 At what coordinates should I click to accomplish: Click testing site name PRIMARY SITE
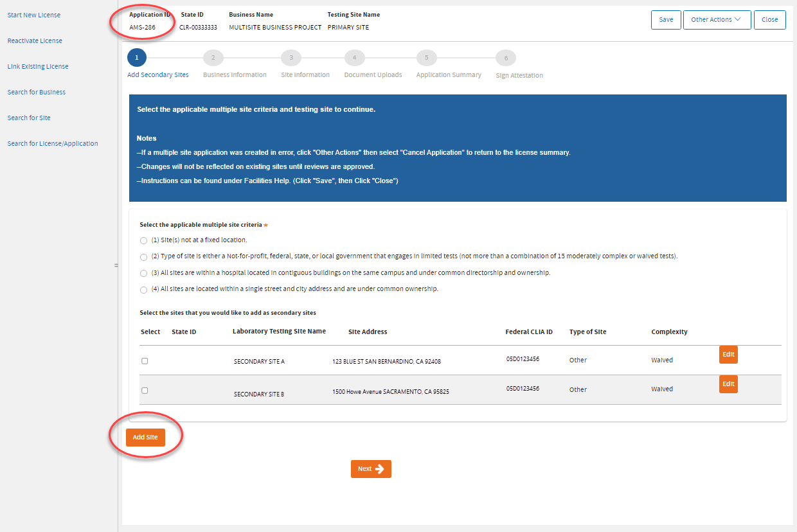pyautogui.click(x=348, y=28)
